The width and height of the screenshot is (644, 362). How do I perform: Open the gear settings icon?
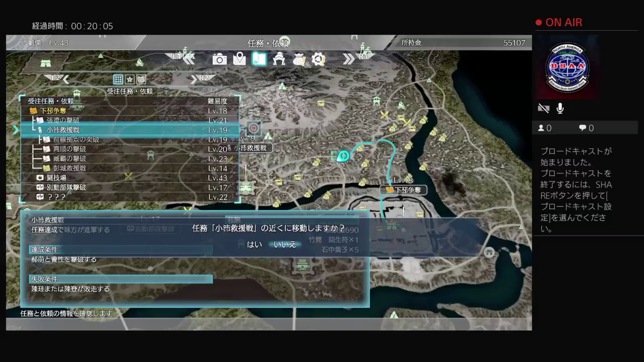point(318,59)
